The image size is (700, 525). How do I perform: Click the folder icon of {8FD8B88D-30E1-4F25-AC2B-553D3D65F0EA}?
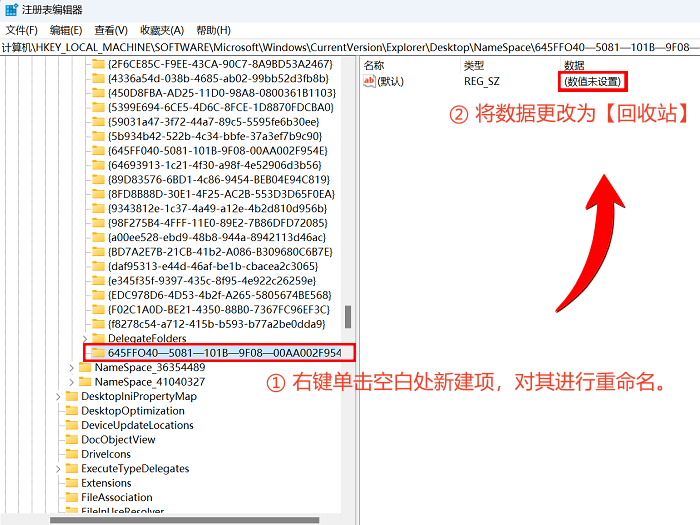coord(98,194)
